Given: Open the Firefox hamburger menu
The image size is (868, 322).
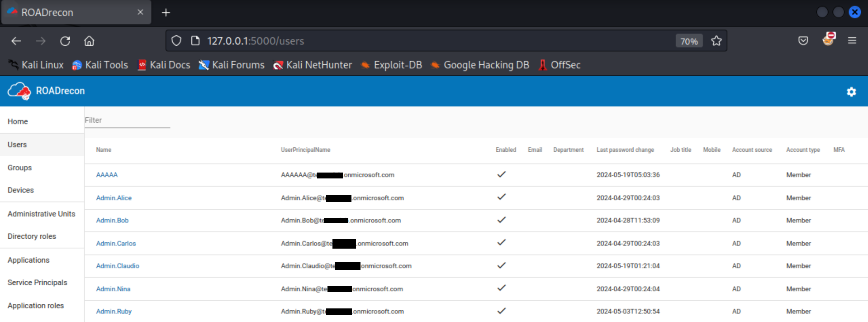Looking at the screenshot, I should pos(852,41).
